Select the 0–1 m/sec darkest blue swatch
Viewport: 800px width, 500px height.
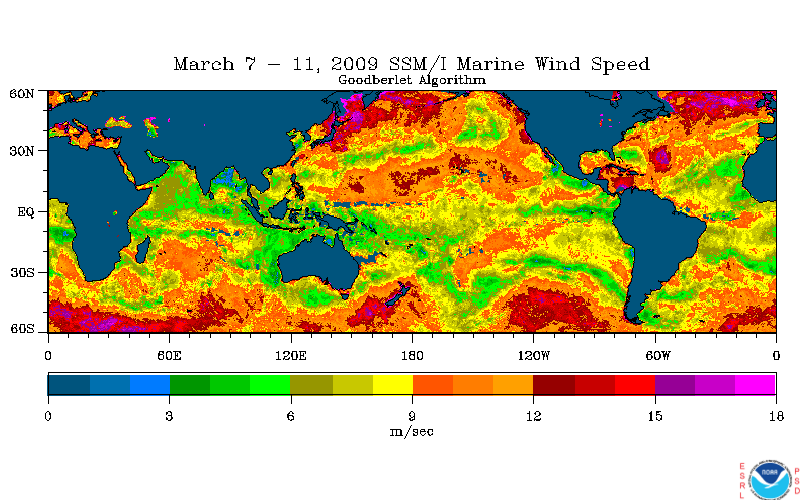tap(69, 384)
